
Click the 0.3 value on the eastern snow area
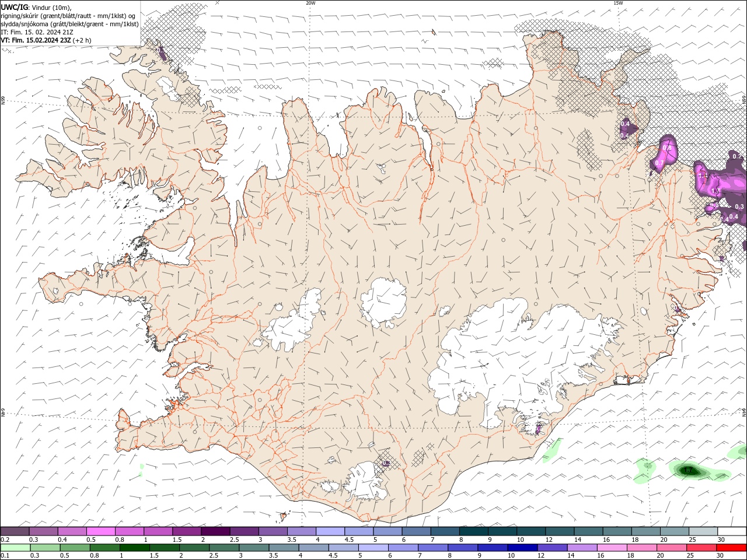click(x=739, y=206)
